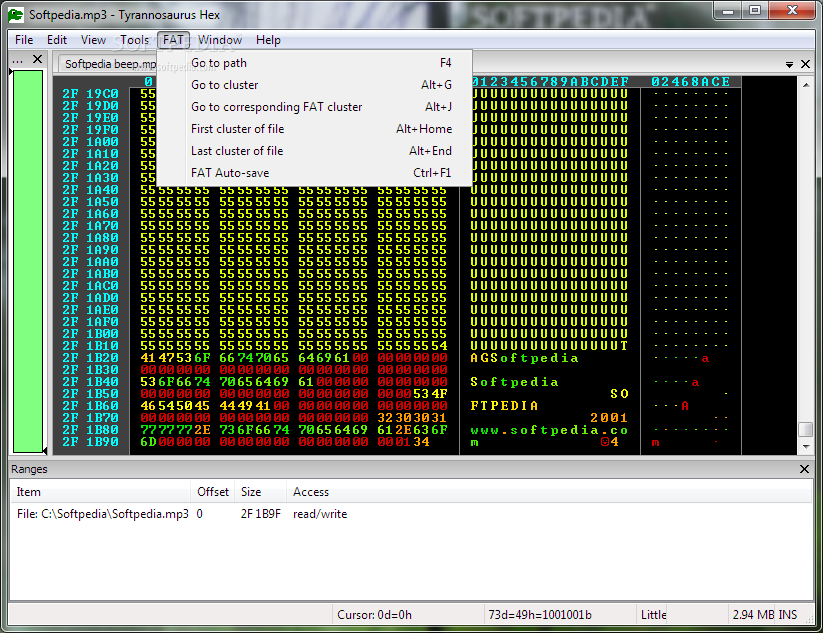The image size is (823, 633).
Task: Click the green file map bar
Action: 28,261
